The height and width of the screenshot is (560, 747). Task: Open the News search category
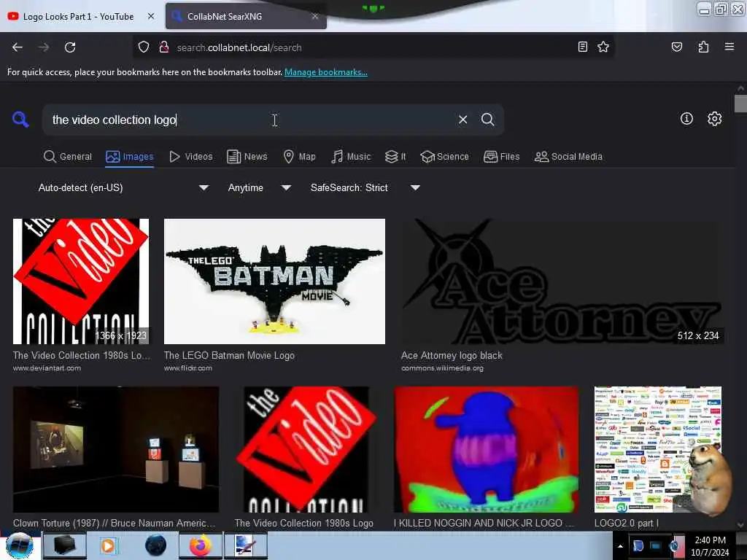pyautogui.click(x=247, y=157)
